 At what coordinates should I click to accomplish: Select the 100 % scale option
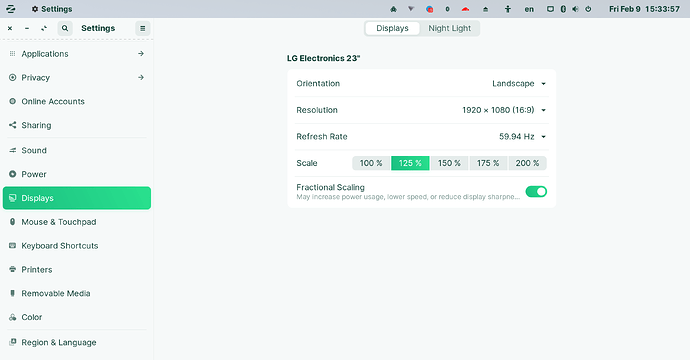click(371, 163)
